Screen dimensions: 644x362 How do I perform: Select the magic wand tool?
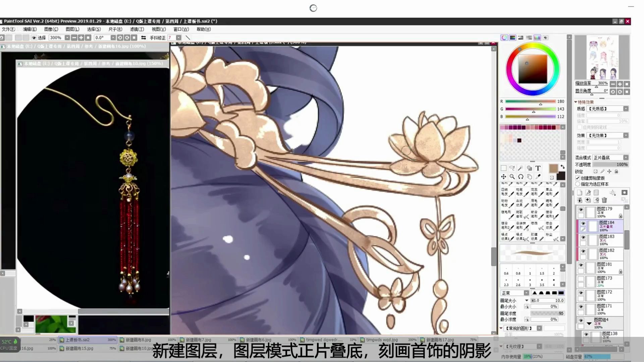click(521, 168)
